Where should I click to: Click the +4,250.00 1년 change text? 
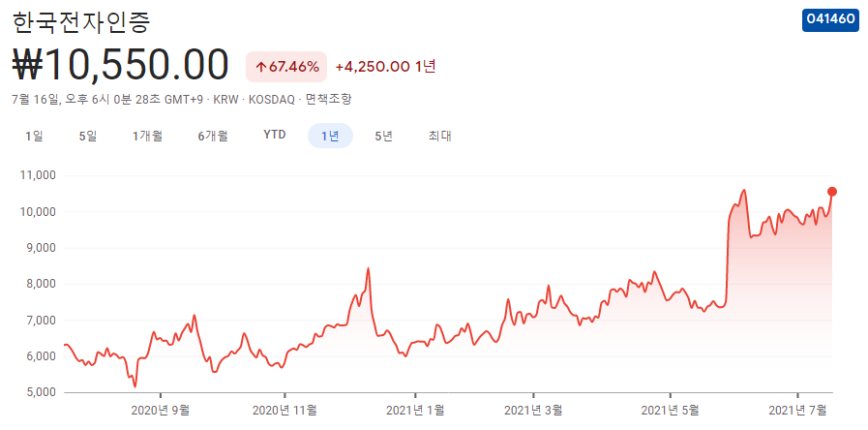[386, 67]
